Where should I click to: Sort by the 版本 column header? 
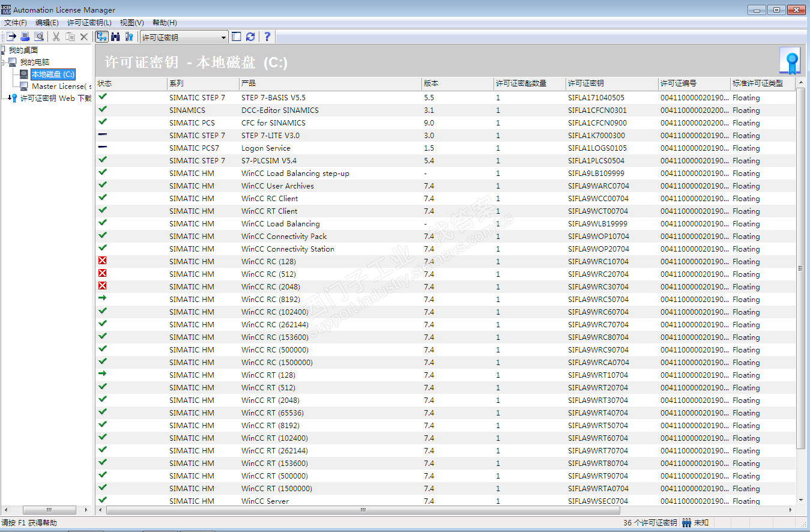click(x=458, y=83)
